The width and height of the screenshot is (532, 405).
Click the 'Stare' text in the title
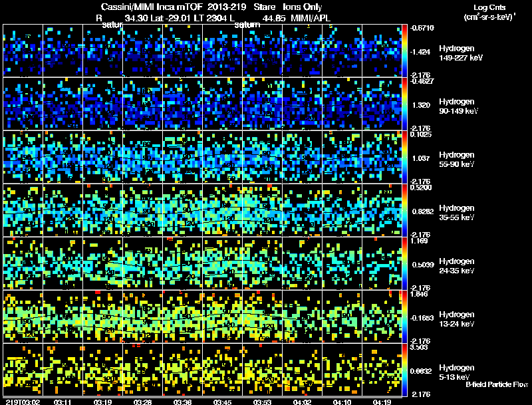tap(264, 7)
